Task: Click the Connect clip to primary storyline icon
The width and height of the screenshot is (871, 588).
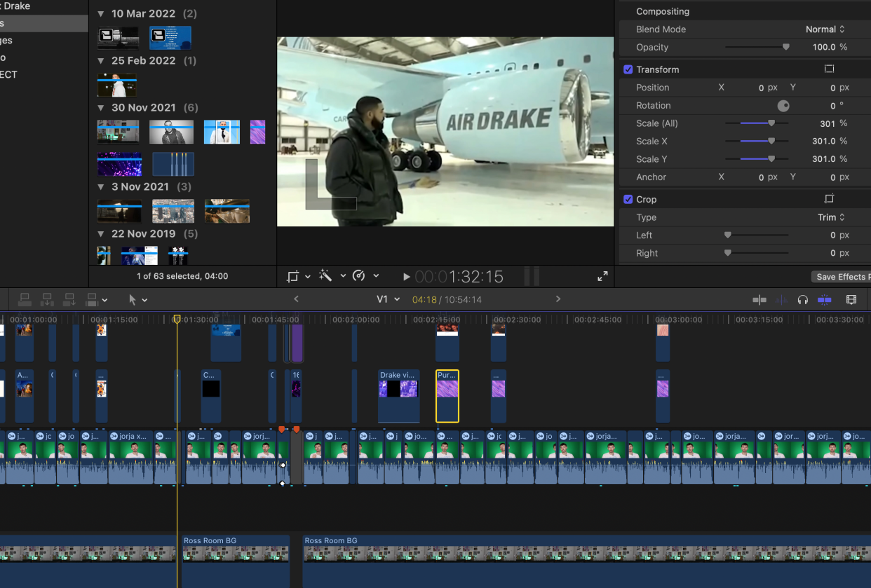Action: [25, 299]
